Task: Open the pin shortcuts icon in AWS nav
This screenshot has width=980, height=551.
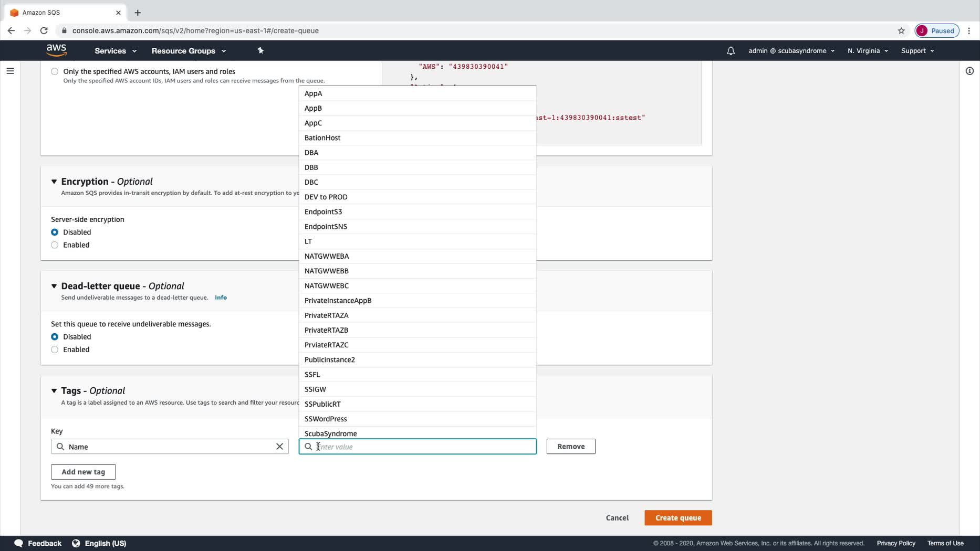Action: (260, 50)
